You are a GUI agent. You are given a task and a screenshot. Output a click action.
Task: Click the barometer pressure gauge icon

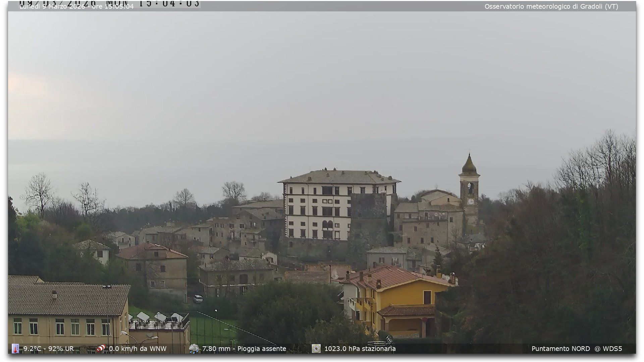(x=316, y=349)
